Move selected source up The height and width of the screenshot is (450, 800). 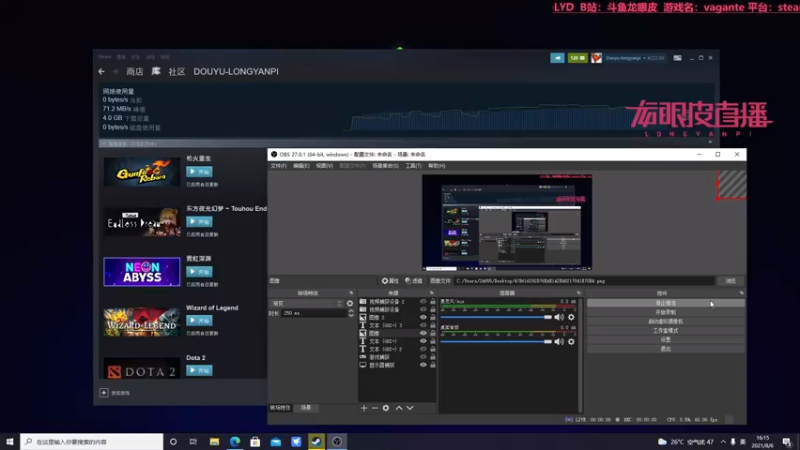pyautogui.click(x=399, y=408)
